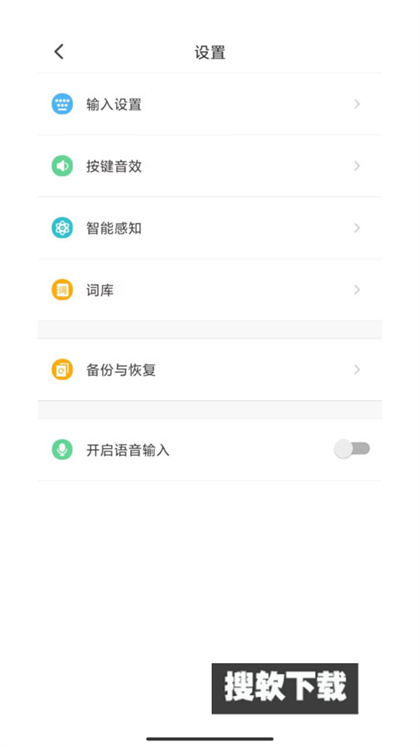
Task: Click the teal atom icon for 智能感知
Action: click(62, 228)
